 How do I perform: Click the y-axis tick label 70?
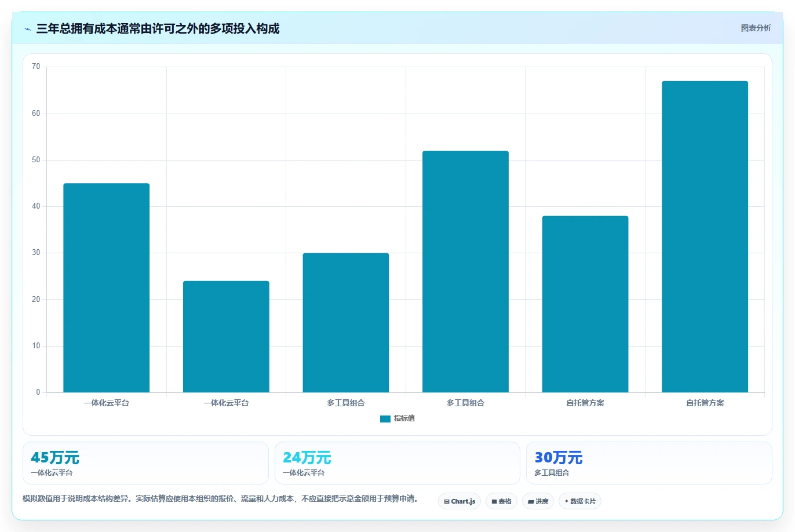[x=36, y=67]
